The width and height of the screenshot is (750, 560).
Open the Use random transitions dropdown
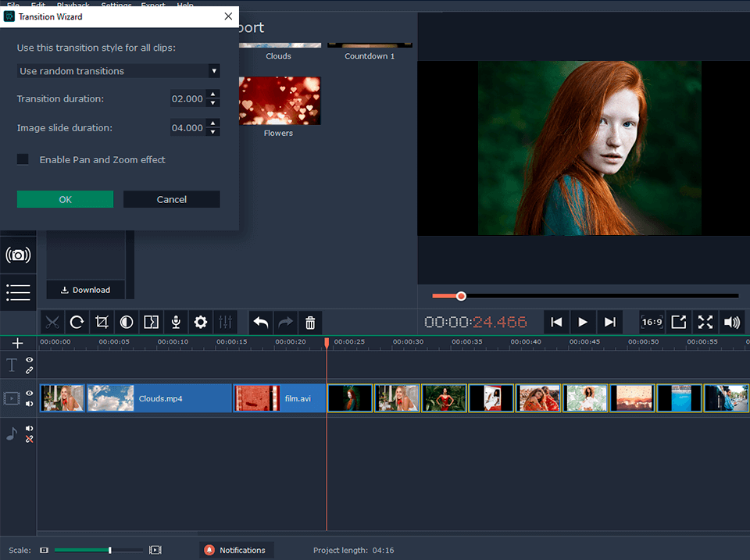click(x=118, y=71)
